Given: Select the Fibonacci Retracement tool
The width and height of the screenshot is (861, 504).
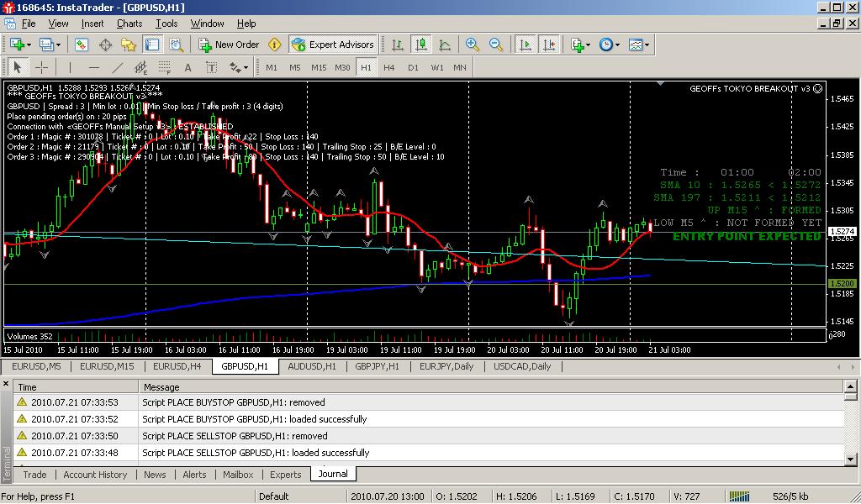Looking at the screenshot, I should point(164,67).
